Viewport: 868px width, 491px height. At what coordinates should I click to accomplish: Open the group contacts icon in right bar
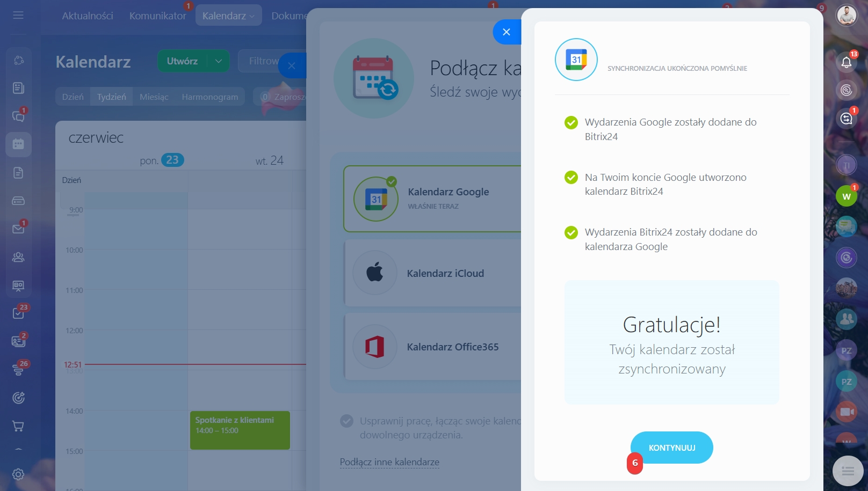pyautogui.click(x=847, y=319)
